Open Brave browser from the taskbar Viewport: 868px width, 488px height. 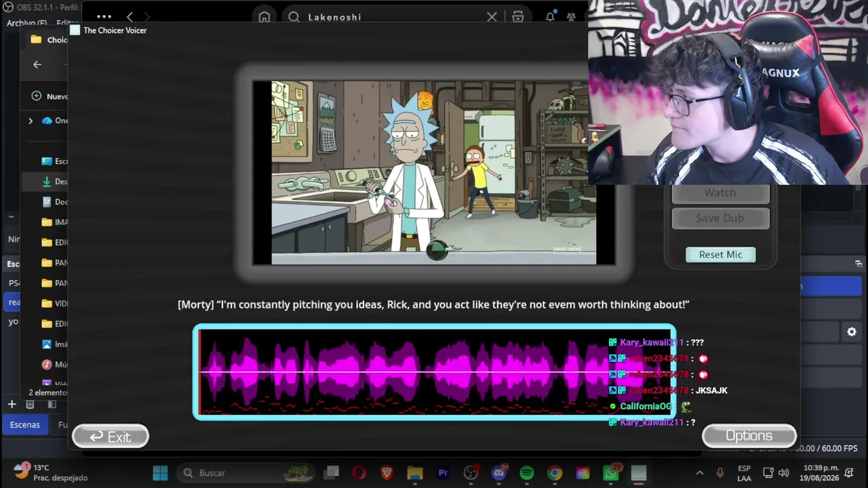(387, 473)
